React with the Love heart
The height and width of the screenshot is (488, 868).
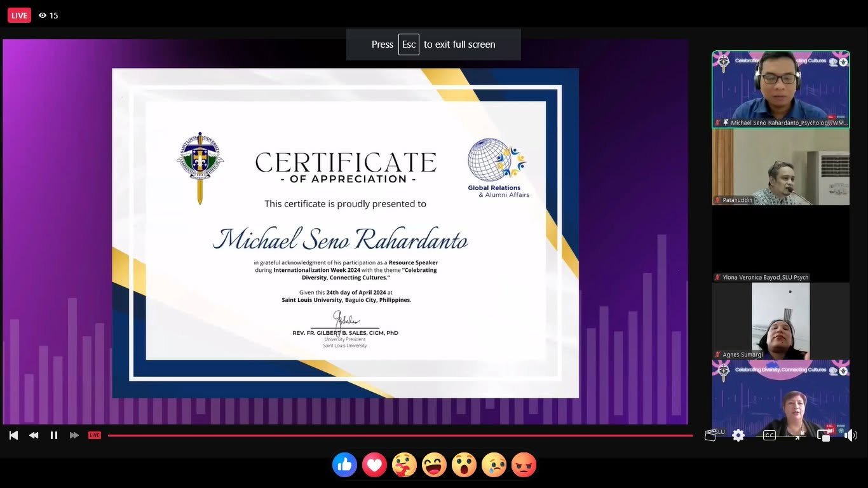[374, 465]
